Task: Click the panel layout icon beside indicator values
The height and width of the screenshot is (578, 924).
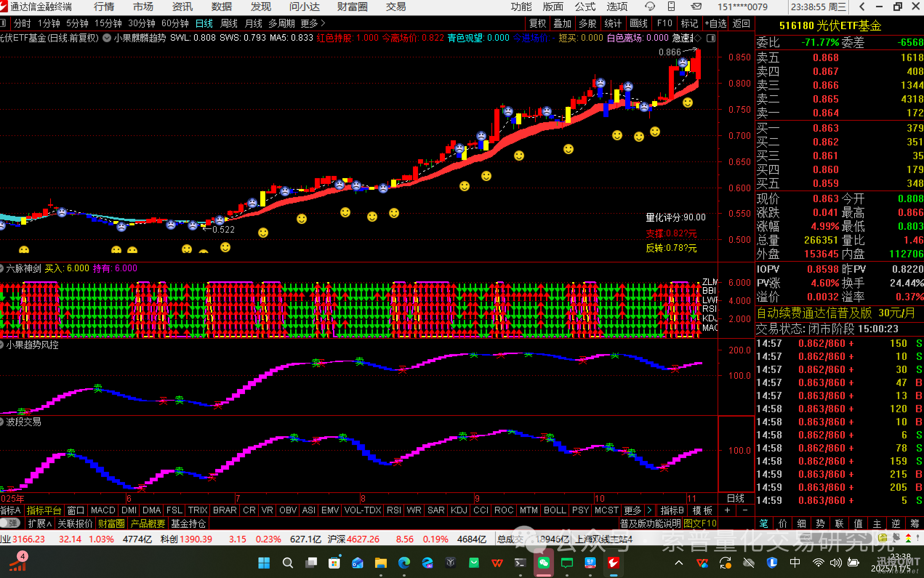Action: (x=711, y=38)
